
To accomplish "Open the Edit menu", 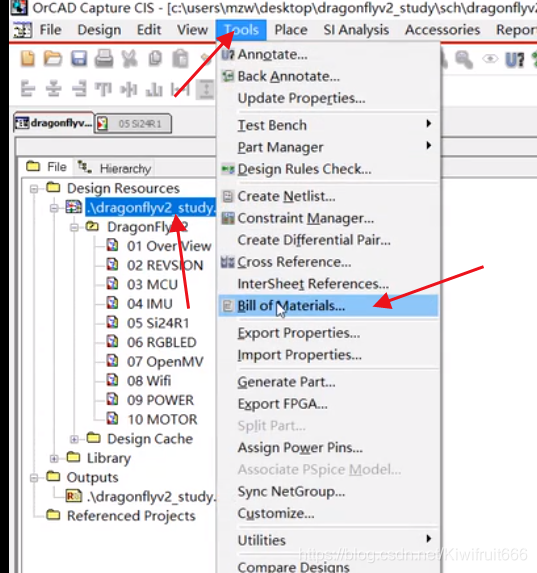I will pos(149,30).
